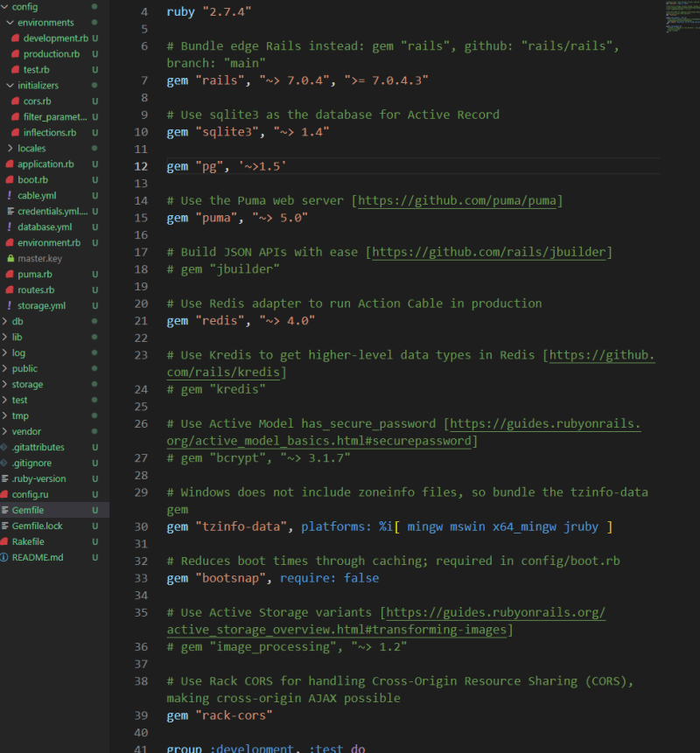Viewport: 700px width, 753px height.
Task: Expand the public folder
Action: [4, 368]
